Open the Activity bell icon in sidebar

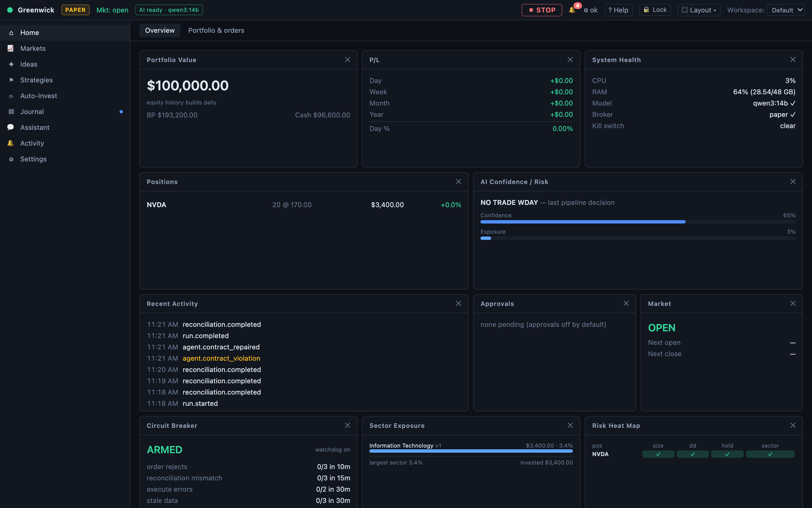click(x=11, y=143)
